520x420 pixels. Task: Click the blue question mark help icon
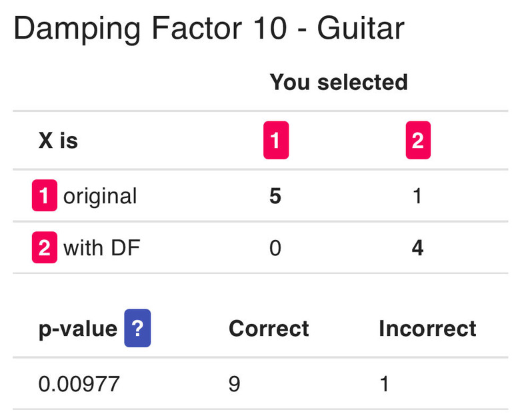(137, 328)
